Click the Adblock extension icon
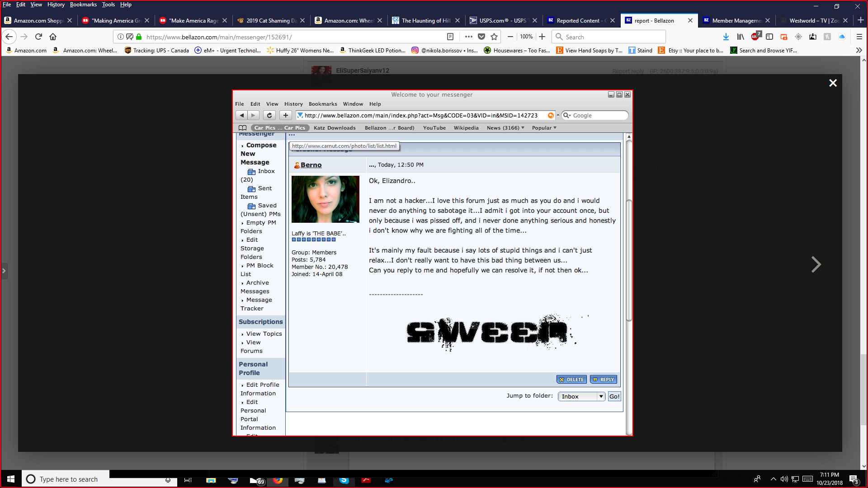 (x=755, y=37)
